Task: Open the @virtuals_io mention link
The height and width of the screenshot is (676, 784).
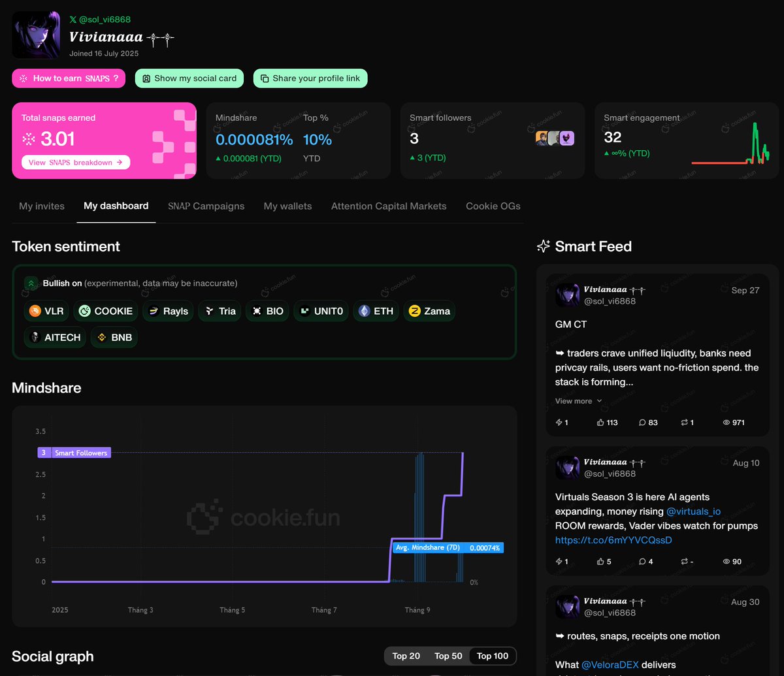Action: point(693,511)
